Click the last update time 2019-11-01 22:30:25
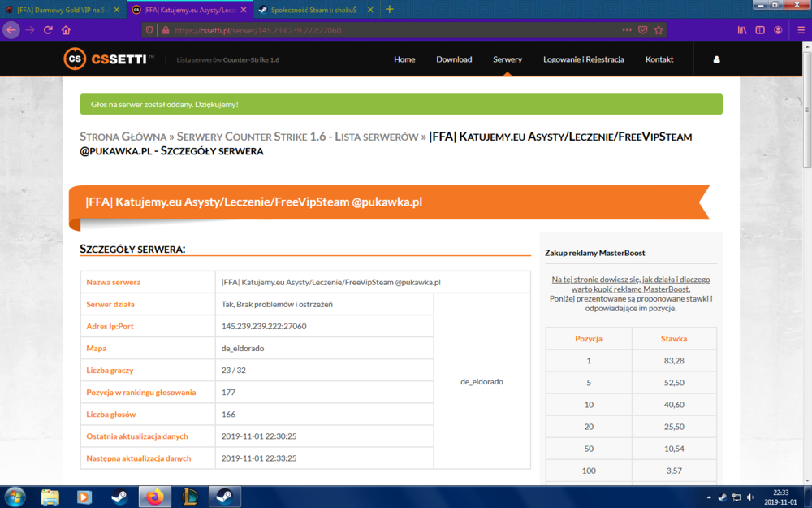Screen dimensions: 812x508 point(259,436)
